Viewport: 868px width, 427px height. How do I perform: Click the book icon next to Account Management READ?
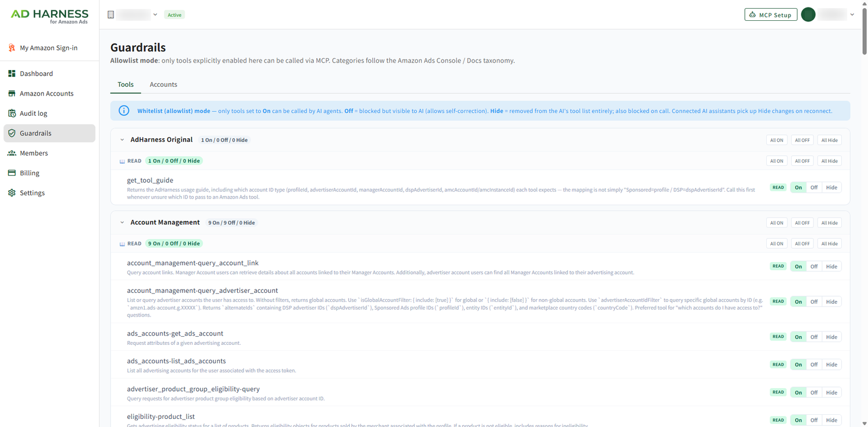pyautogui.click(x=122, y=244)
